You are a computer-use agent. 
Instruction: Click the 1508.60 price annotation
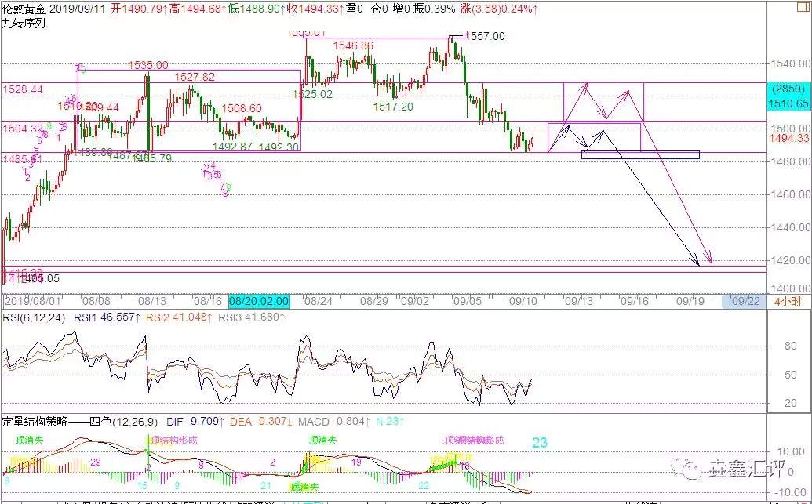pyautogui.click(x=242, y=109)
